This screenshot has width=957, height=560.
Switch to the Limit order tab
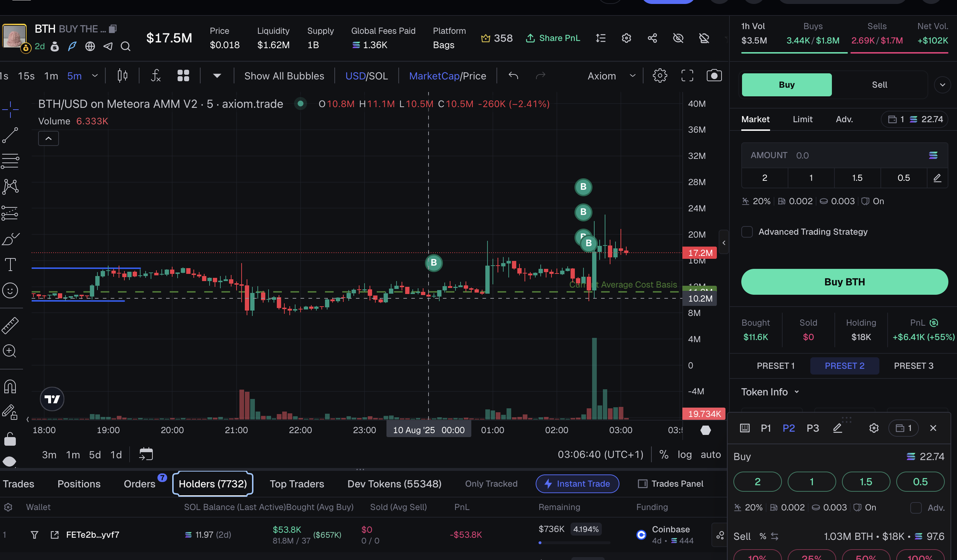pos(803,120)
